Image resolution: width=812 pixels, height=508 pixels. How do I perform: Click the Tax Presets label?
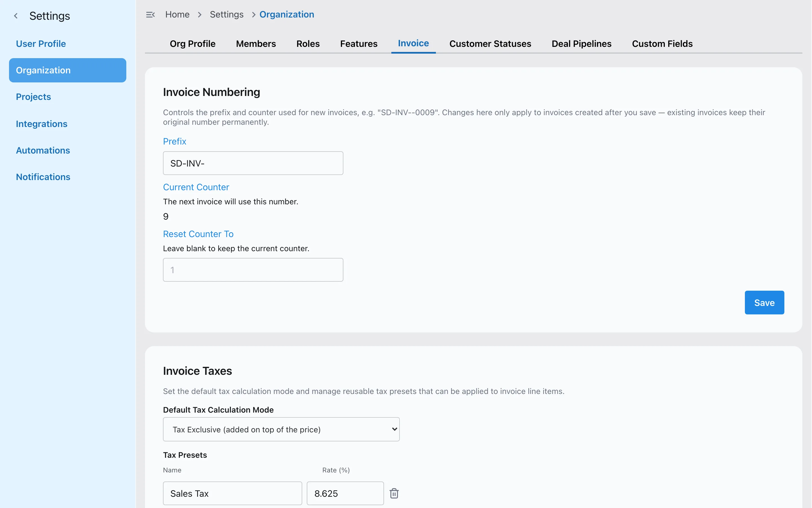point(185,455)
